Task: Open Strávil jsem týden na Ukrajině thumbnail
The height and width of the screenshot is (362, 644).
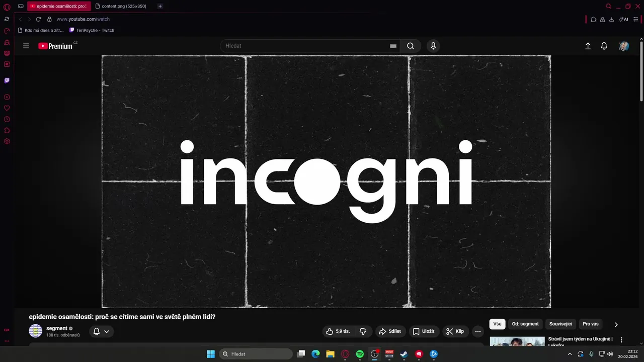Action: pyautogui.click(x=517, y=341)
